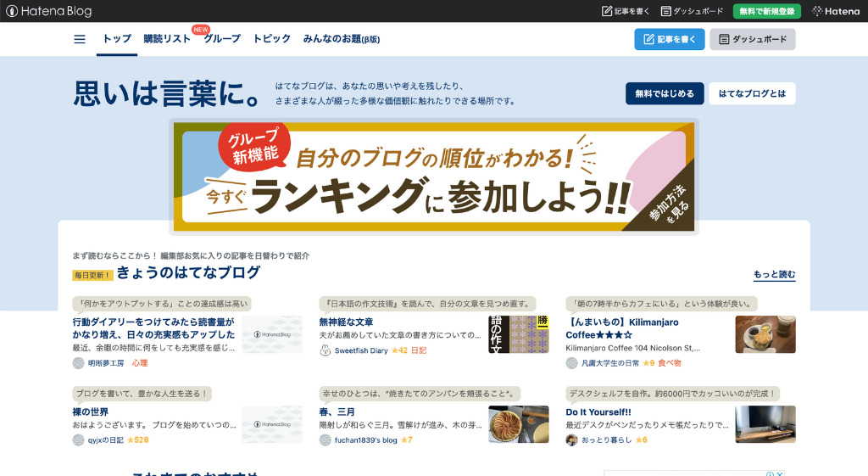The image size is (868, 476).
Task: Open article Do It Yourself!!
Action: (x=598, y=412)
